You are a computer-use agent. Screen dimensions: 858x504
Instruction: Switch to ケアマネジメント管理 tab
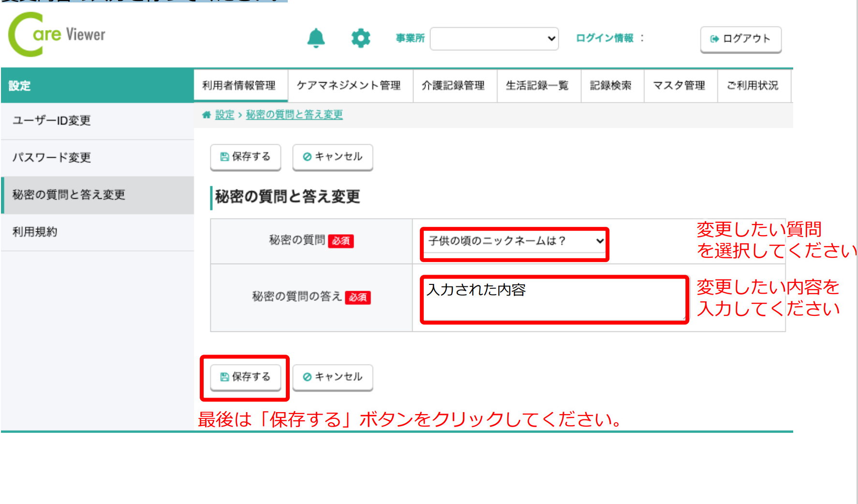pos(350,86)
